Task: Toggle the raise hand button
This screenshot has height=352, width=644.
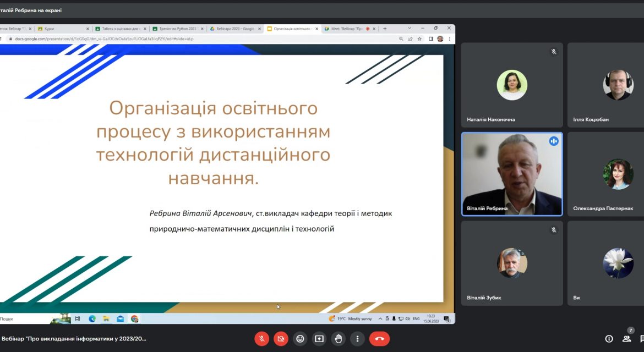Action: coord(339,339)
